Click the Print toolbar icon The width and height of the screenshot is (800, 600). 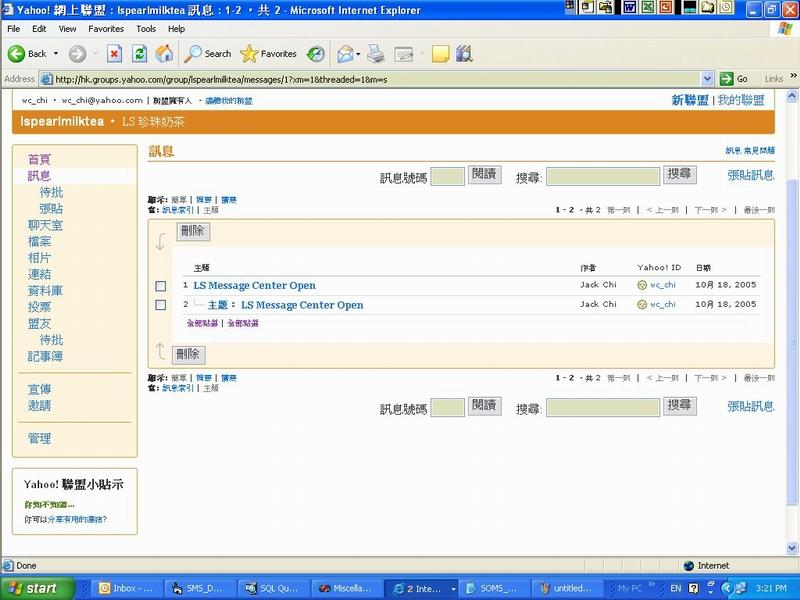376,54
